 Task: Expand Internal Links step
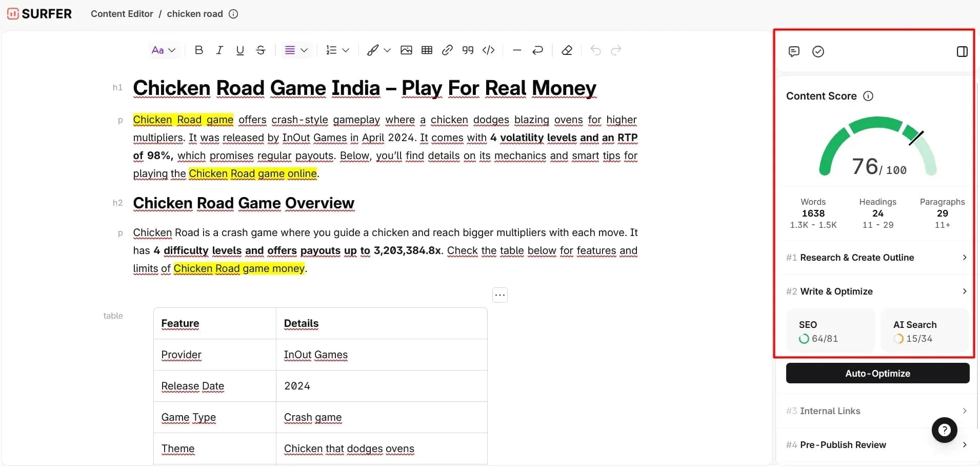coord(876,411)
